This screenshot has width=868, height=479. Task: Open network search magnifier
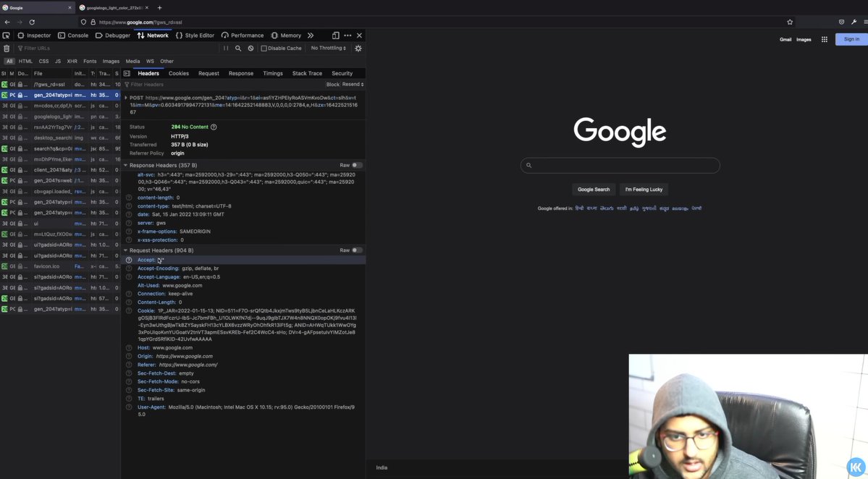tap(238, 48)
